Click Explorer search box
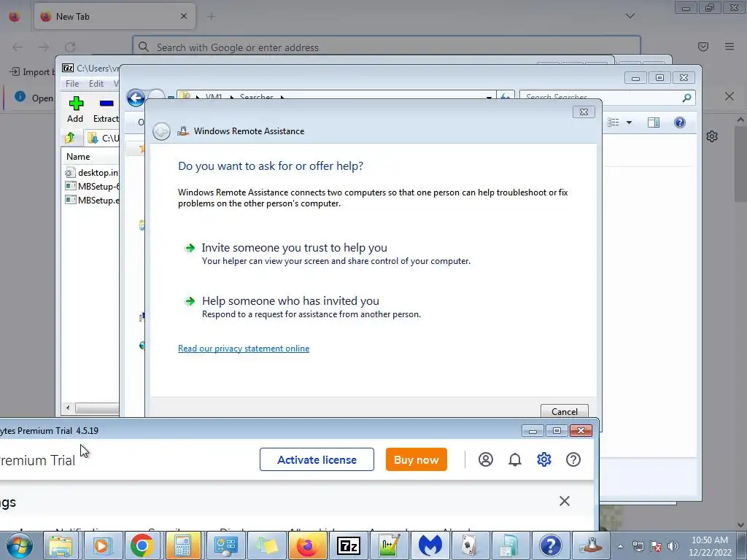Viewport: 747px width, 560px height. pyautogui.click(x=601, y=98)
